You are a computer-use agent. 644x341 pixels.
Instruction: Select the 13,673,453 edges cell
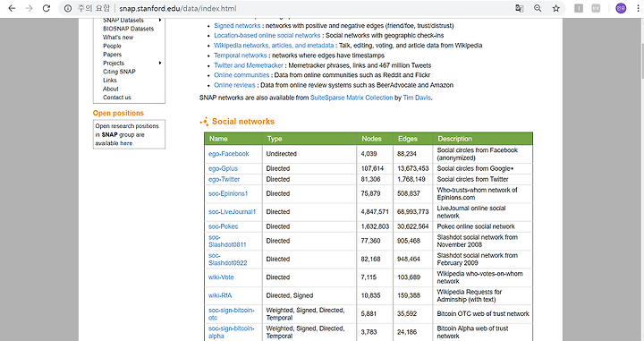pos(412,168)
